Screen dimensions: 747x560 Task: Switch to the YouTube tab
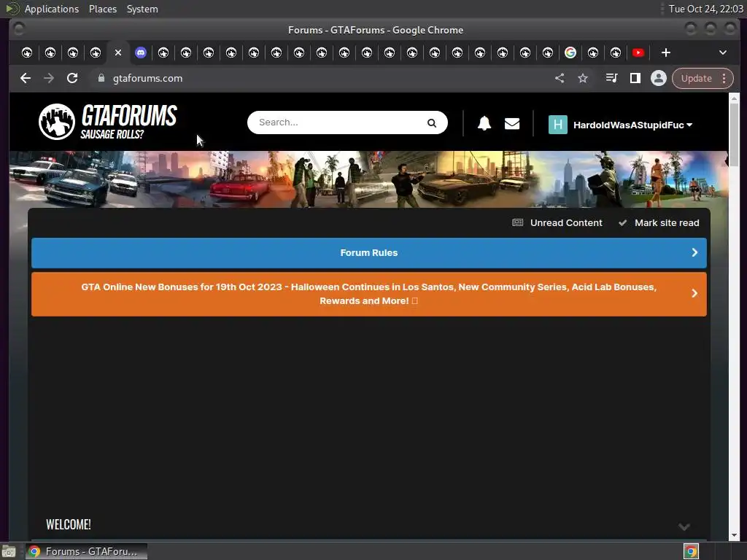638,52
